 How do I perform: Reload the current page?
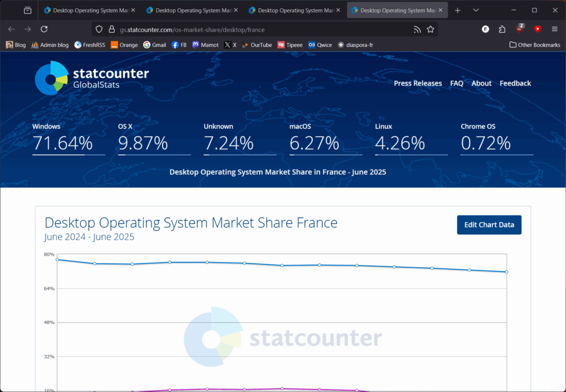tap(44, 29)
